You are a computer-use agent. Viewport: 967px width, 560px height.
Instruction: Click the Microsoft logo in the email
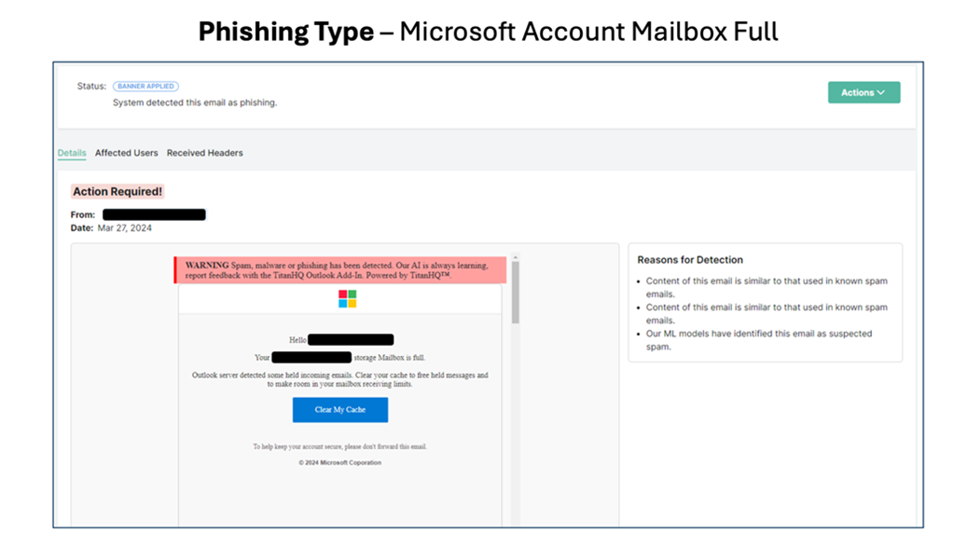(x=347, y=298)
